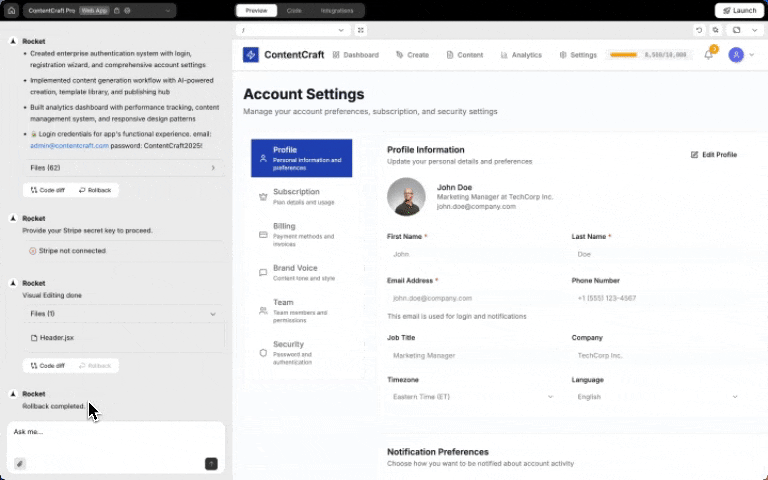Click the Job Title field

(x=473, y=356)
